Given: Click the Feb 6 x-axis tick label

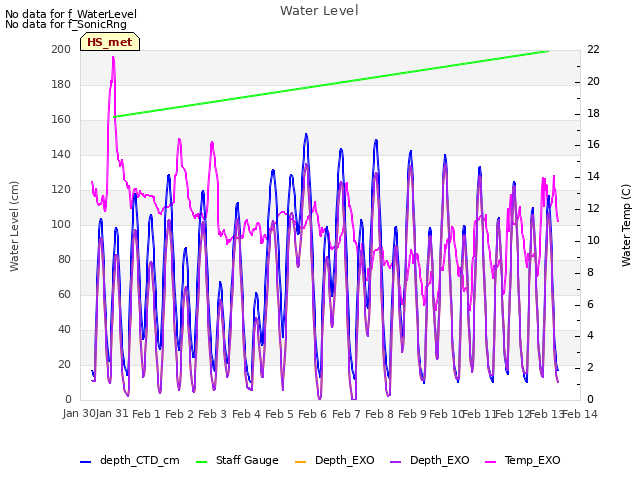Looking at the screenshot, I should pyautogui.click(x=312, y=414).
